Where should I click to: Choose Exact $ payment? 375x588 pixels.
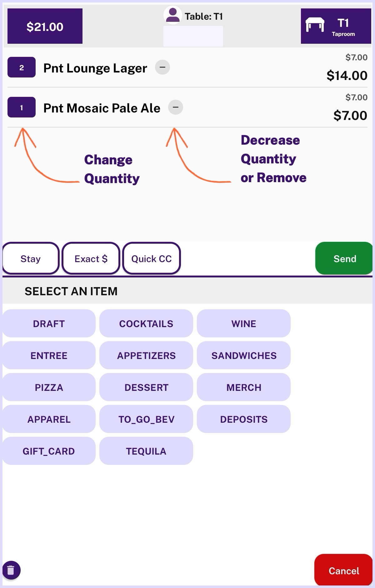91,258
